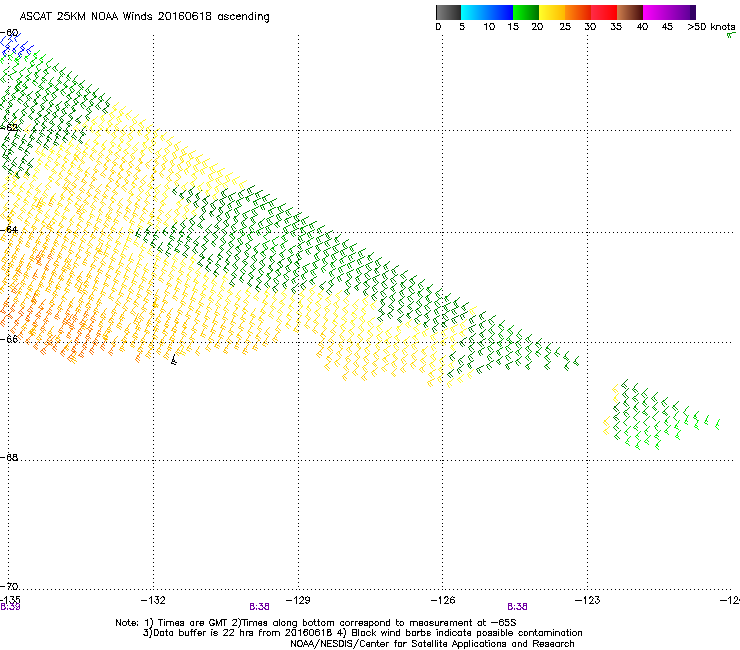Click the small green sample wind barb under 'knots'

pyautogui.click(x=731, y=35)
